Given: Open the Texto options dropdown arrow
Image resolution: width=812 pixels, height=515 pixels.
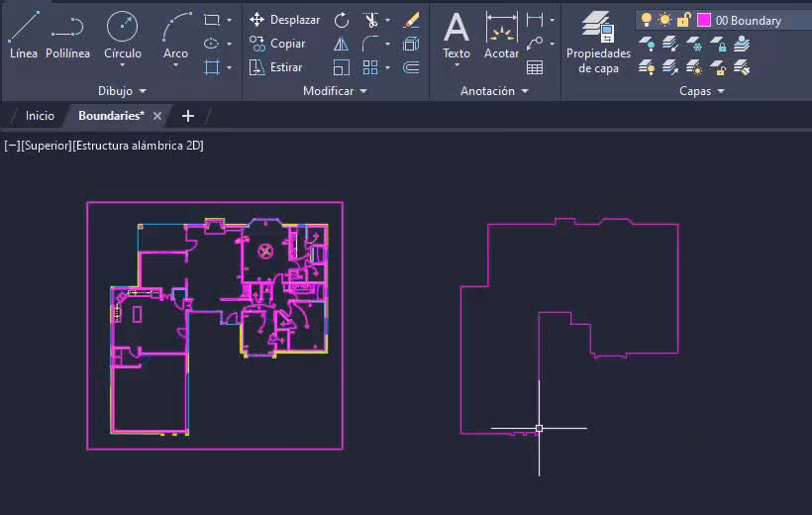Looking at the screenshot, I should point(457,65).
